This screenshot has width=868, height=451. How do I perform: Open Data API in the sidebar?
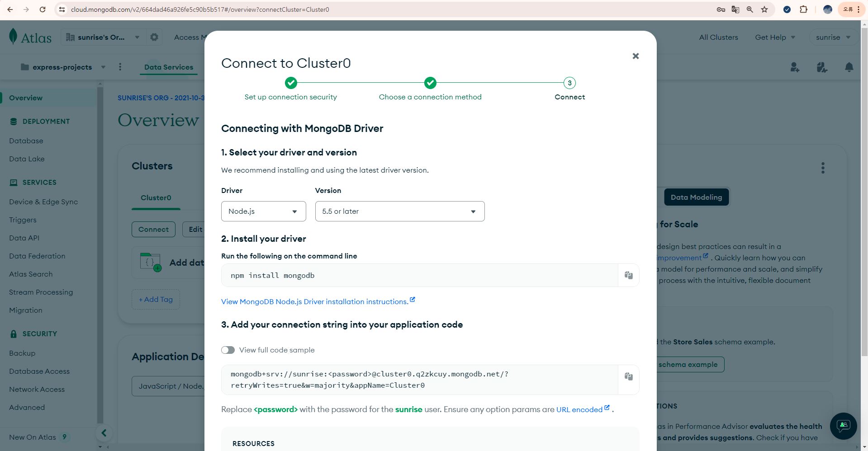[24, 238]
